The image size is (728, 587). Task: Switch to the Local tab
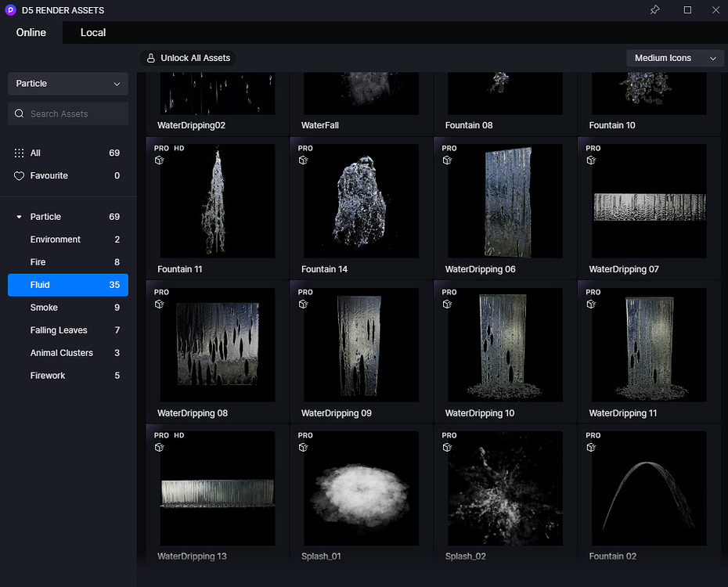pyautogui.click(x=92, y=33)
